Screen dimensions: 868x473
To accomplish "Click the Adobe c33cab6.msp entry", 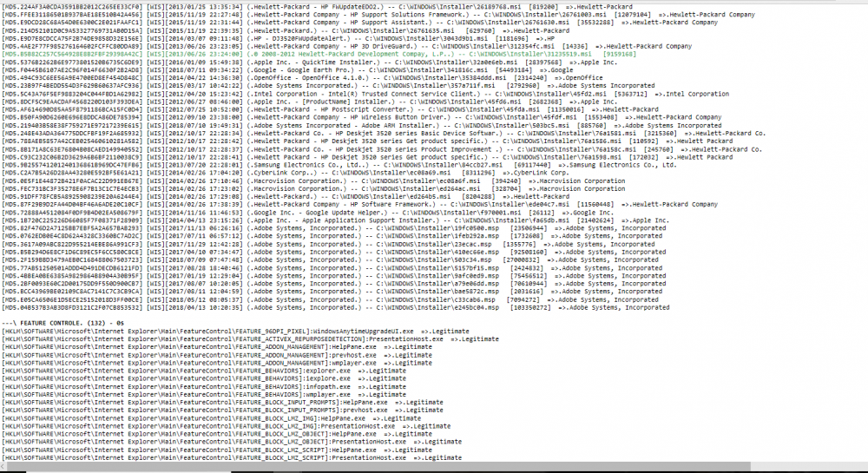I will click(x=330, y=299).
